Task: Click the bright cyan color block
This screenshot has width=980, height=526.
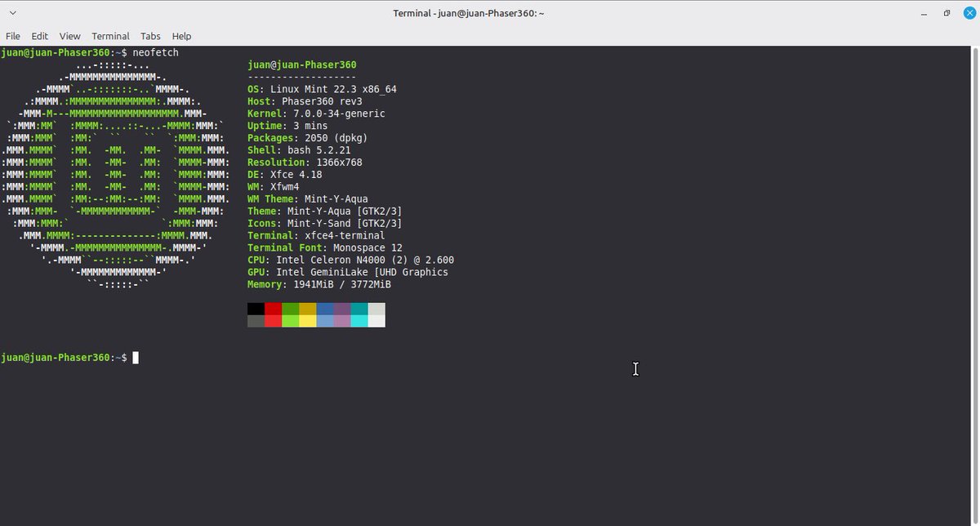Action: [359, 321]
